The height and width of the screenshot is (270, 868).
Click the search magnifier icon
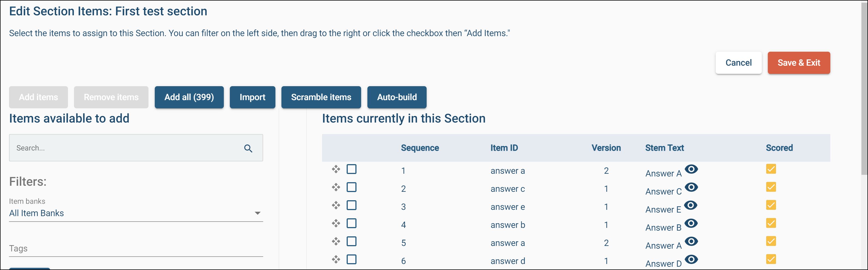[x=248, y=148]
